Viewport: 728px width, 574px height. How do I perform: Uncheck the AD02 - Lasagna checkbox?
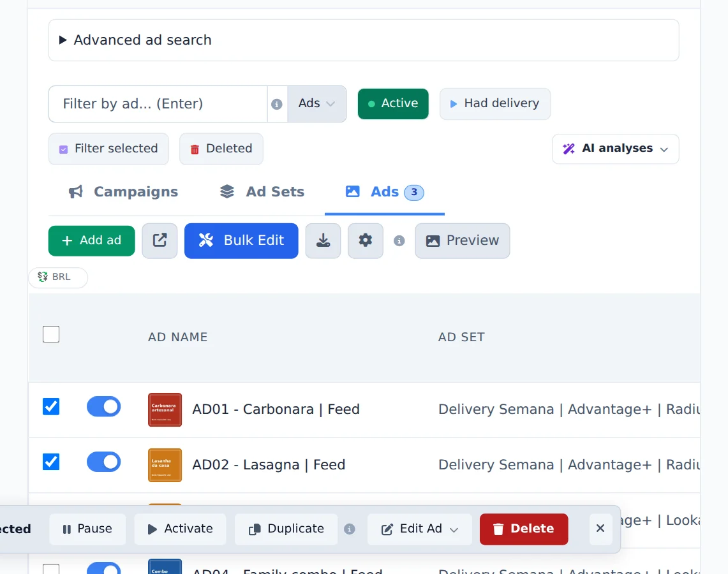point(51,462)
